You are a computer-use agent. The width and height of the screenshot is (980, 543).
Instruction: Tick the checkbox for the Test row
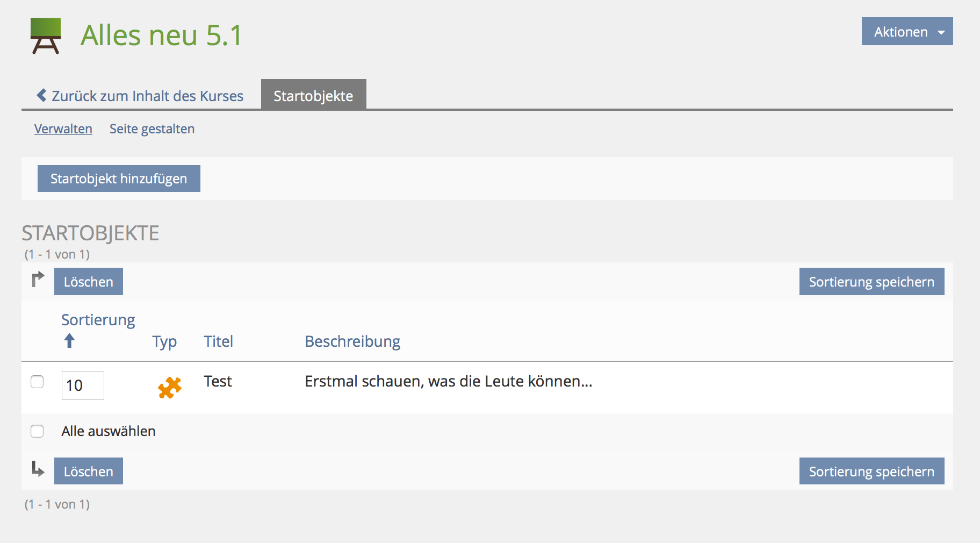tap(37, 382)
